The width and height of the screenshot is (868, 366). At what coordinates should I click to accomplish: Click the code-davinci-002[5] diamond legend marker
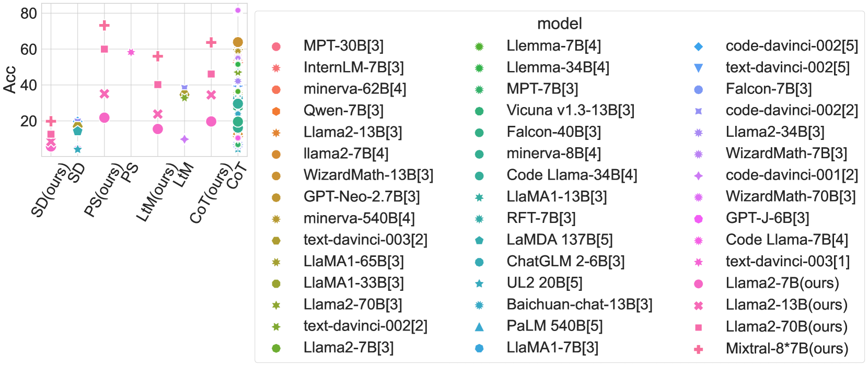pyautogui.click(x=698, y=46)
